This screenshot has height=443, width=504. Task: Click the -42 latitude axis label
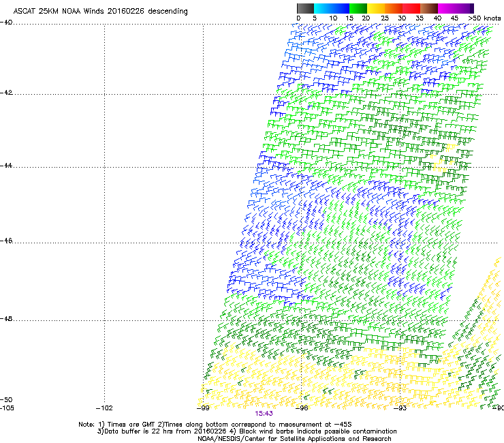pos(6,93)
